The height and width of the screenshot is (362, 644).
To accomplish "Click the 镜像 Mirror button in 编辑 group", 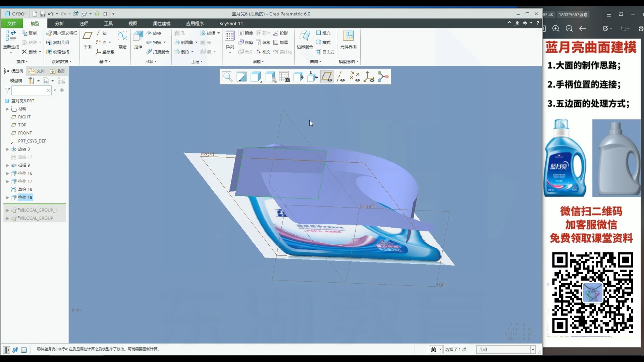I will [x=246, y=33].
